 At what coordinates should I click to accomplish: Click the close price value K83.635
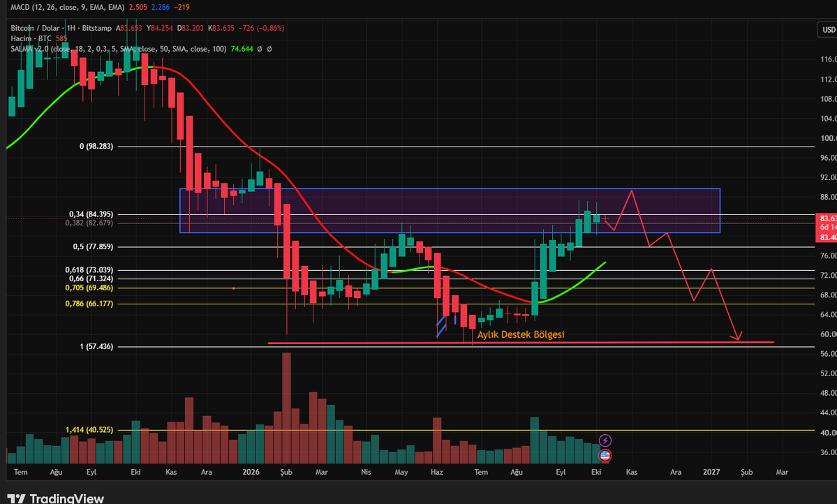click(x=221, y=28)
